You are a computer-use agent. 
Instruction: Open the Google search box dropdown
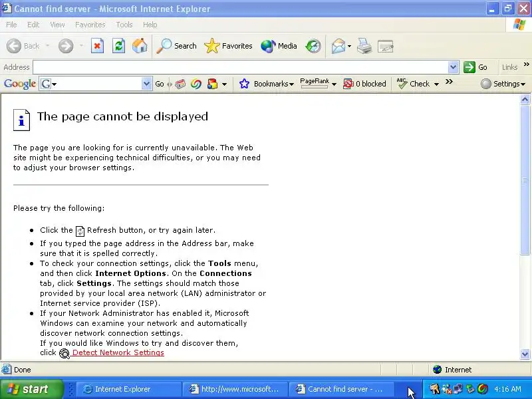[x=146, y=84]
